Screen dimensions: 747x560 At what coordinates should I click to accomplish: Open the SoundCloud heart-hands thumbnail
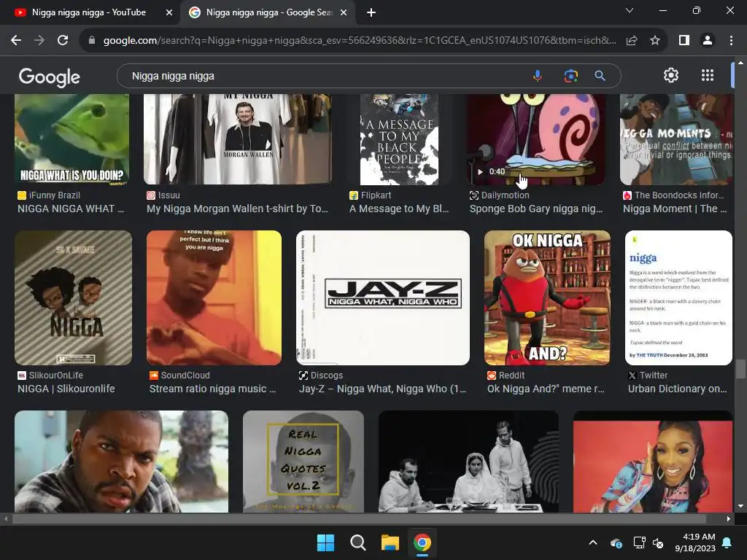(214, 297)
